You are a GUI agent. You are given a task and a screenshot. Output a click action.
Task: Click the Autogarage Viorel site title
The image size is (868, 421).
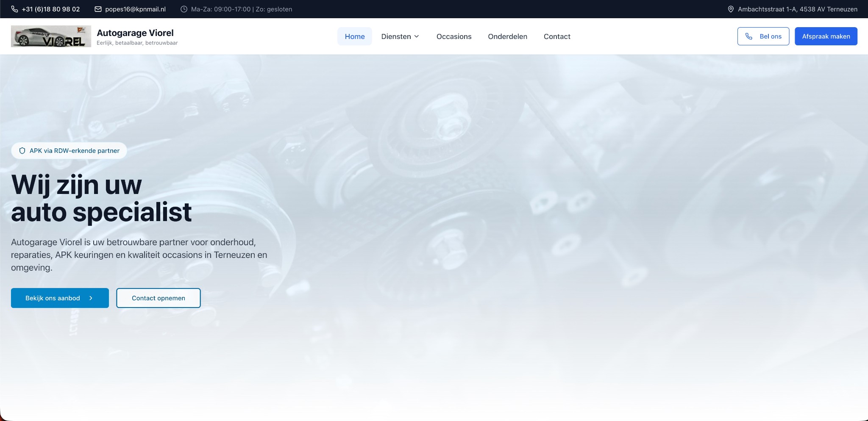tap(135, 33)
